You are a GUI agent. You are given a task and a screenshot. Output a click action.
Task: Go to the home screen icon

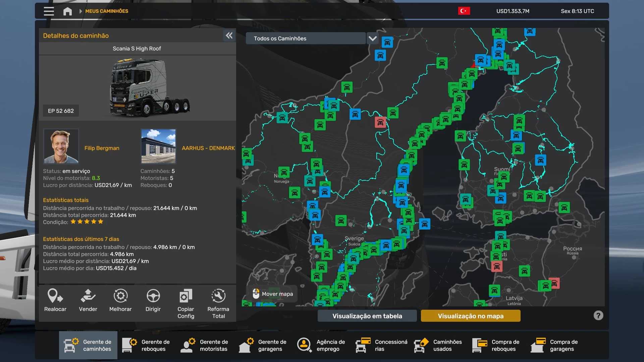[67, 11]
